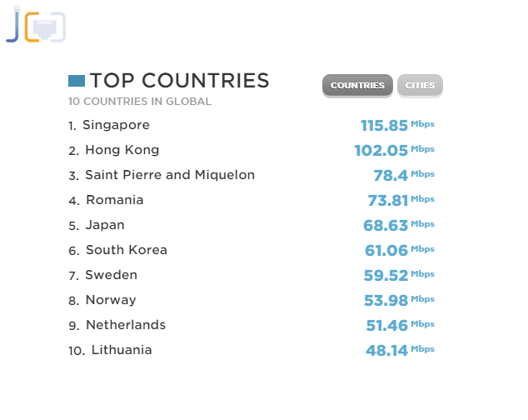
Task: Click the 48.14 Mbps speed value
Action: (x=400, y=350)
